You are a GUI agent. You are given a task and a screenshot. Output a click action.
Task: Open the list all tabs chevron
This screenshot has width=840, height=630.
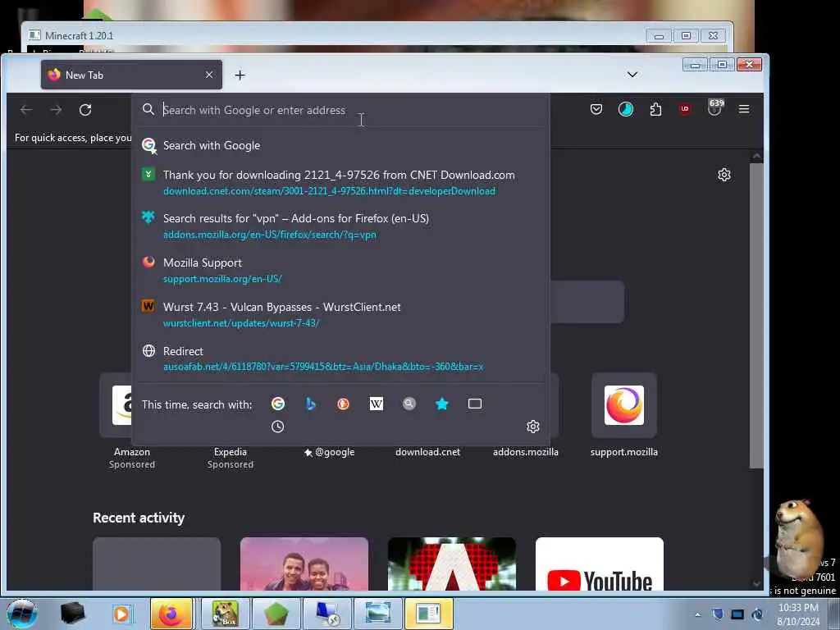click(x=632, y=75)
